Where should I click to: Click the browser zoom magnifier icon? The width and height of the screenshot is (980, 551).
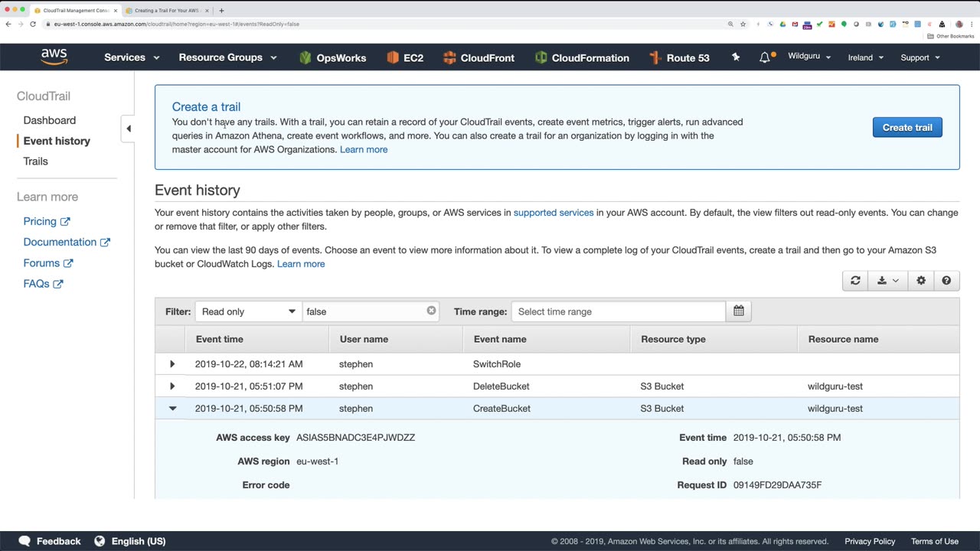click(x=730, y=24)
